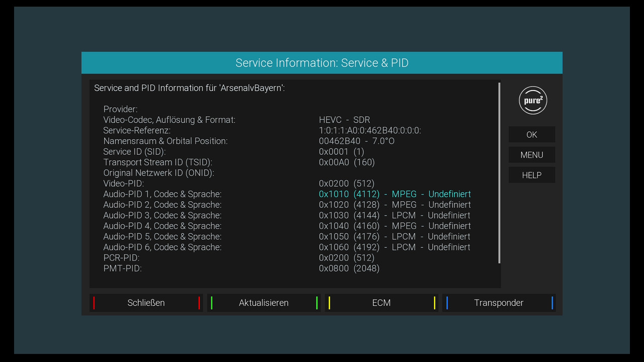Image resolution: width=644 pixels, height=362 pixels.
Task: Click the orbital position value 00462B40 - 7.0°O
Action: pyautogui.click(x=357, y=141)
